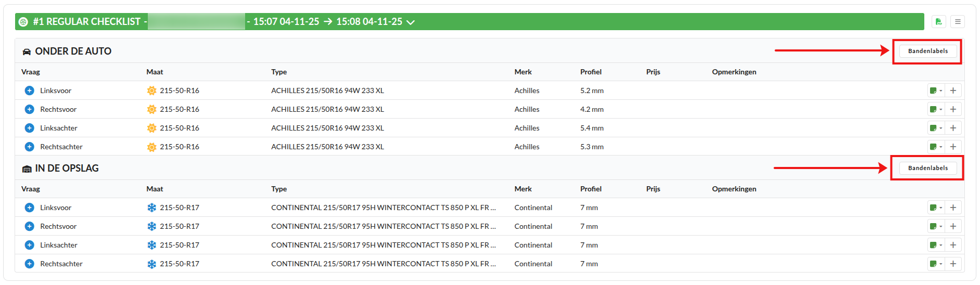The width and height of the screenshot is (980, 285).
Task: Click Bandenlabels button for Onder de auto
Action: pos(927,51)
